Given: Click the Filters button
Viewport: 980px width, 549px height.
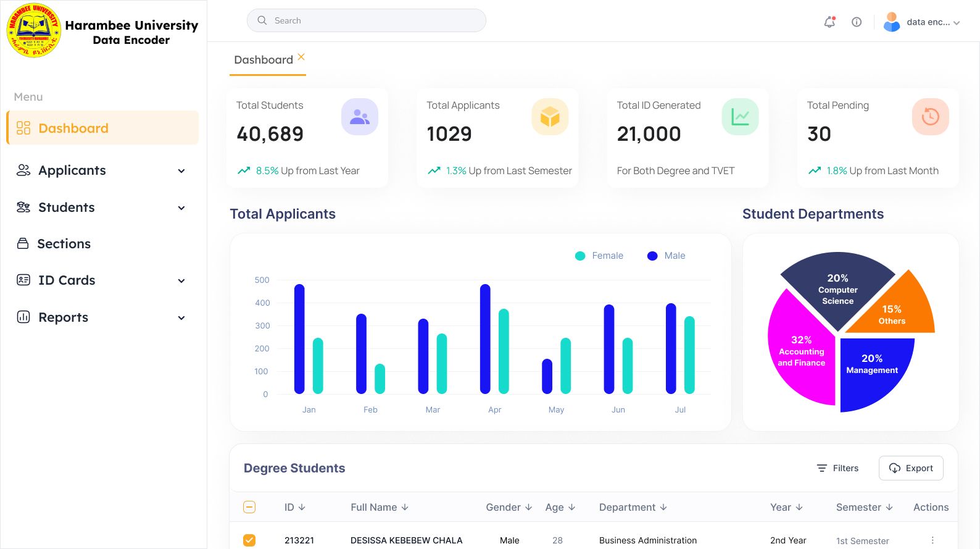Looking at the screenshot, I should point(837,468).
